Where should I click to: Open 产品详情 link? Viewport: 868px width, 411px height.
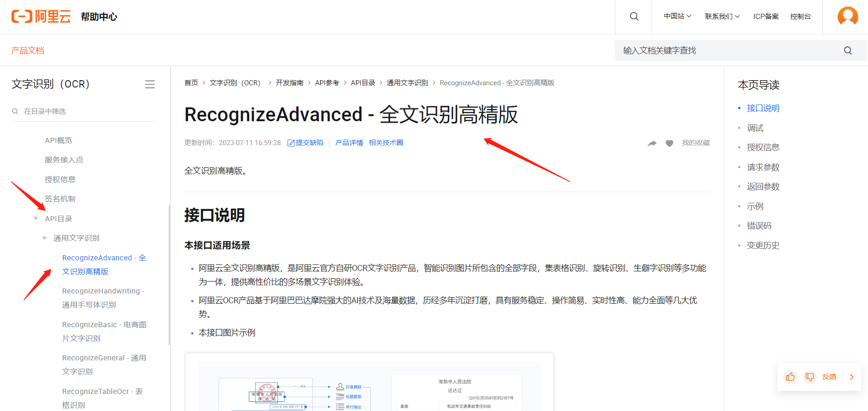coord(349,143)
